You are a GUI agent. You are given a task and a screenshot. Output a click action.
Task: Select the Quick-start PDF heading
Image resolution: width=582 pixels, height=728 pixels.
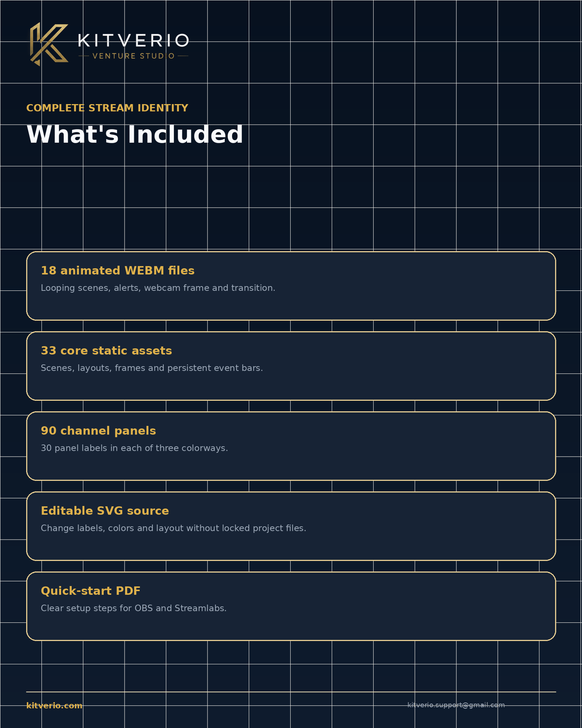pyautogui.click(x=90, y=591)
